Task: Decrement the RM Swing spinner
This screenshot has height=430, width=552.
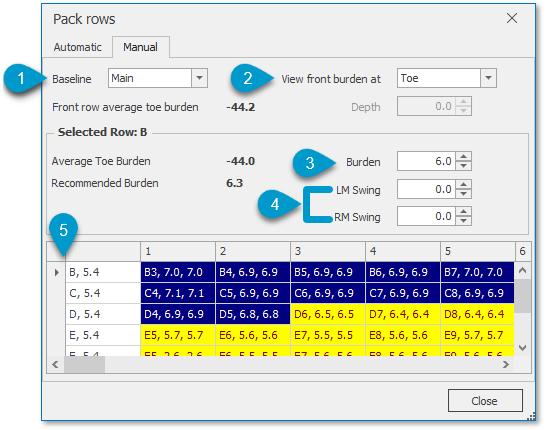Action: [x=464, y=221]
